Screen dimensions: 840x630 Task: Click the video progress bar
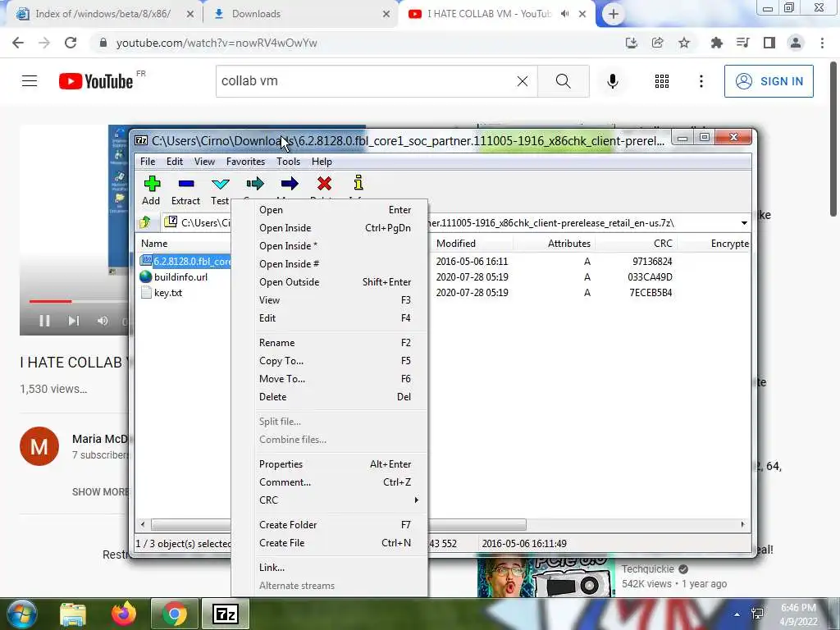pos(78,301)
